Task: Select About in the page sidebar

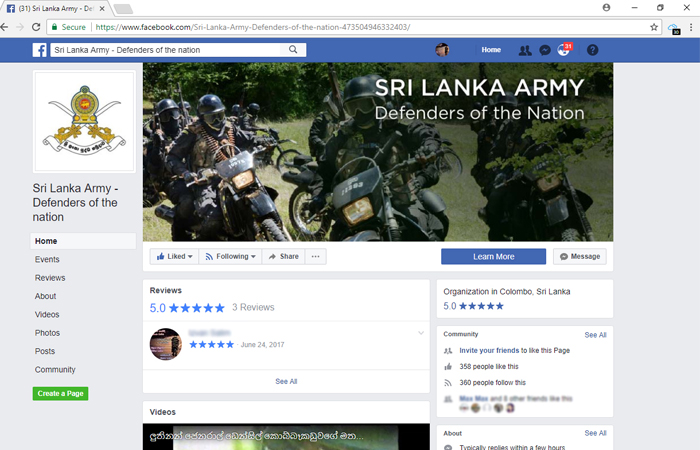Action: [x=46, y=296]
